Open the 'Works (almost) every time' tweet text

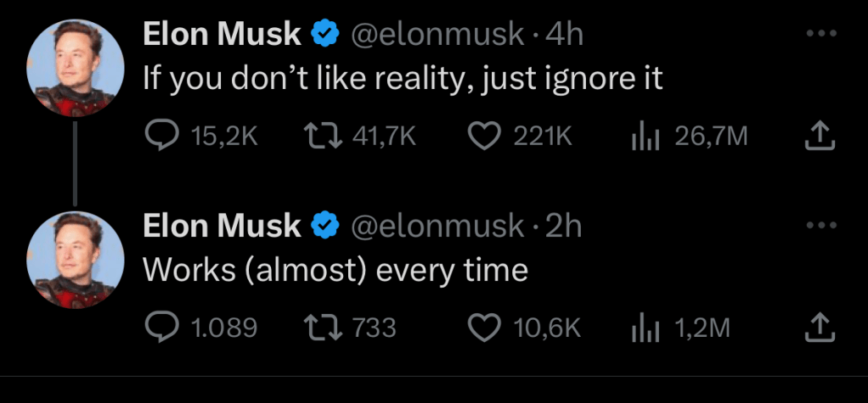(x=335, y=270)
